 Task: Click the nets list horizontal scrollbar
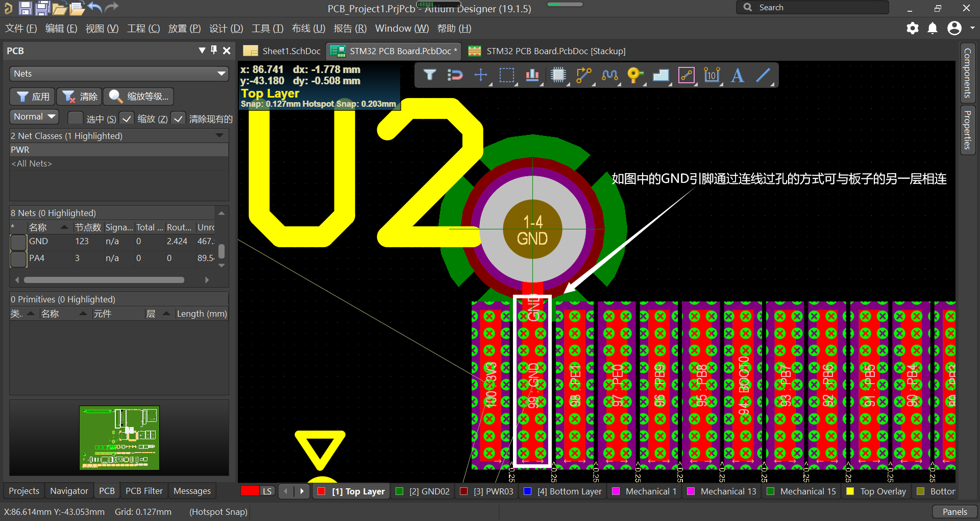click(104, 280)
